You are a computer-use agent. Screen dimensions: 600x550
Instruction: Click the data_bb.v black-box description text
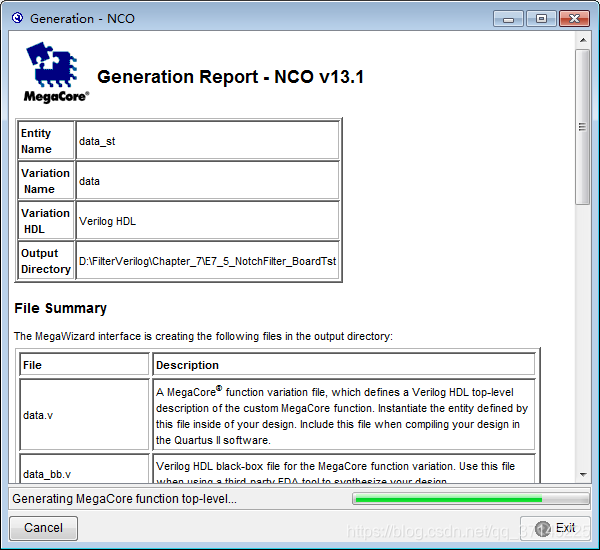coord(335,473)
